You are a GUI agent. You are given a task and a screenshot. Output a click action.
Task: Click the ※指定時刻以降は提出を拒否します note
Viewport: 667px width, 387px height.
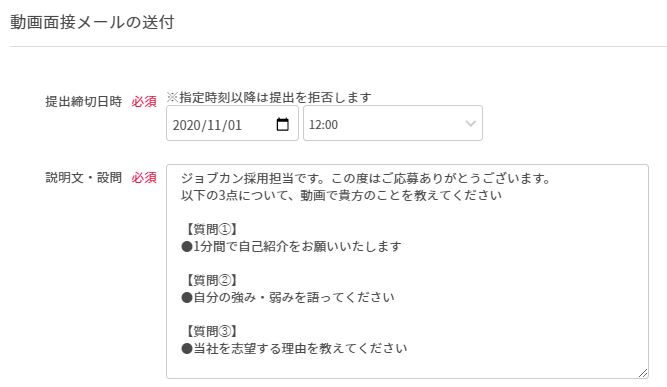(269, 97)
